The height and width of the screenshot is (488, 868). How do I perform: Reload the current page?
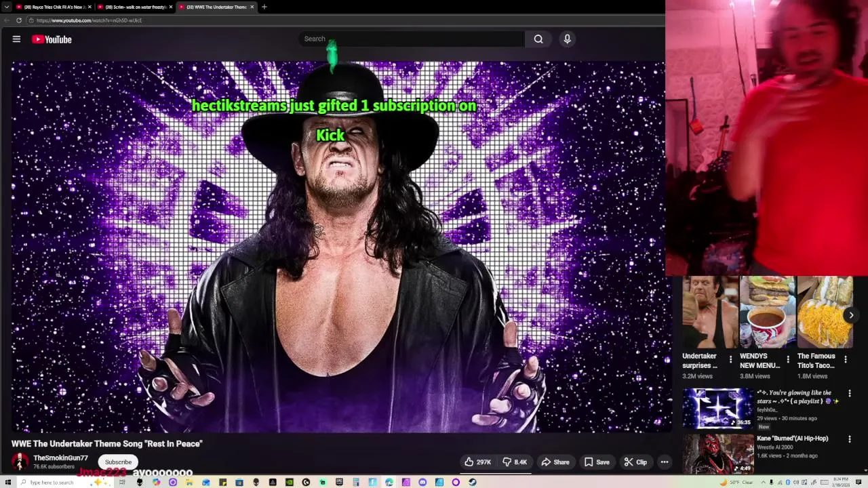(19, 20)
